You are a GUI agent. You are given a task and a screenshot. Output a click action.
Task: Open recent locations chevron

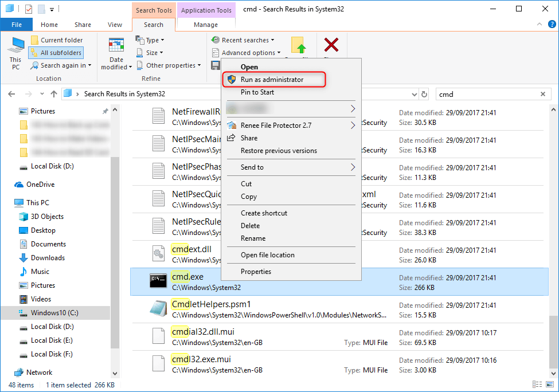pyautogui.click(x=42, y=94)
